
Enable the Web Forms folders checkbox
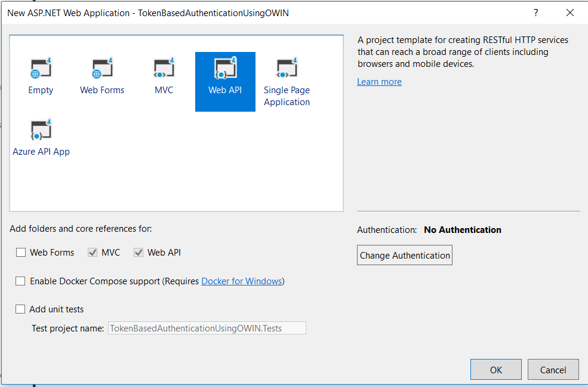(21, 252)
